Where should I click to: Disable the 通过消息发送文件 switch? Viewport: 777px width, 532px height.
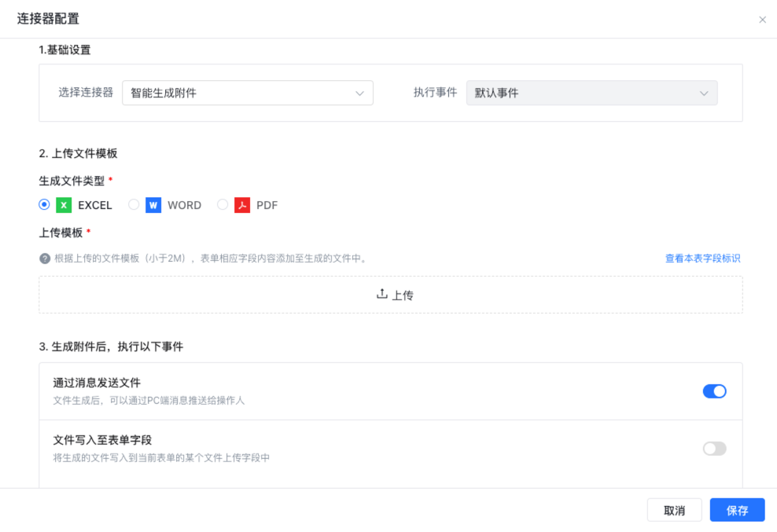pos(714,391)
